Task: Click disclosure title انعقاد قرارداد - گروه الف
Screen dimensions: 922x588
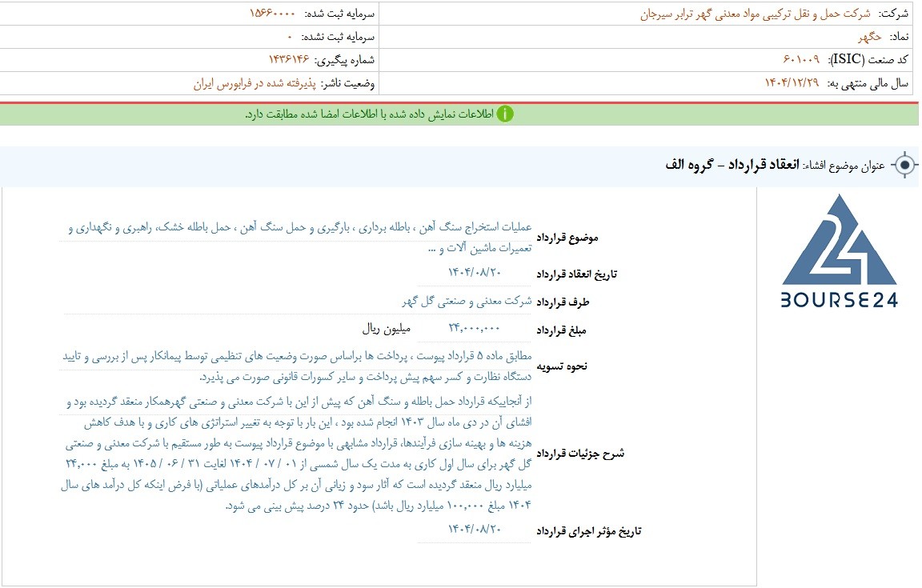Action: (732, 165)
